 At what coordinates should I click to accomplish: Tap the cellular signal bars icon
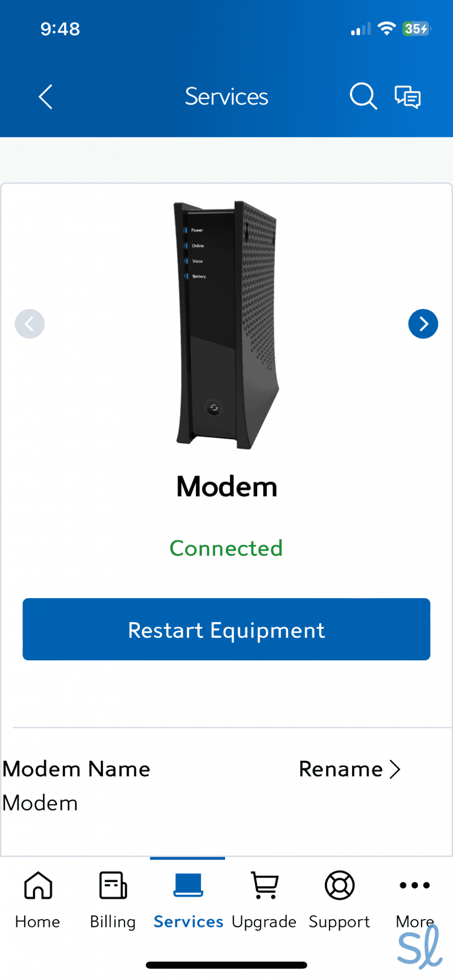click(361, 29)
